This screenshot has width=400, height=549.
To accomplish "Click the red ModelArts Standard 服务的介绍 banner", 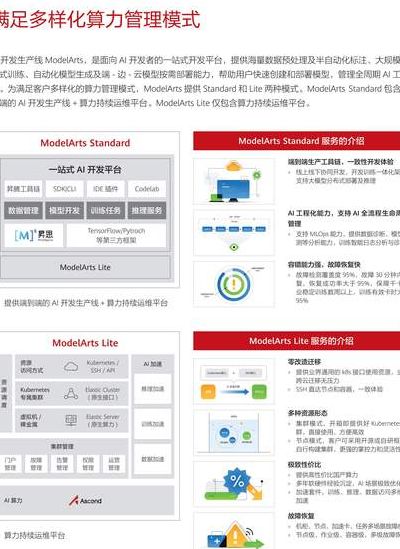I will click(297, 141).
